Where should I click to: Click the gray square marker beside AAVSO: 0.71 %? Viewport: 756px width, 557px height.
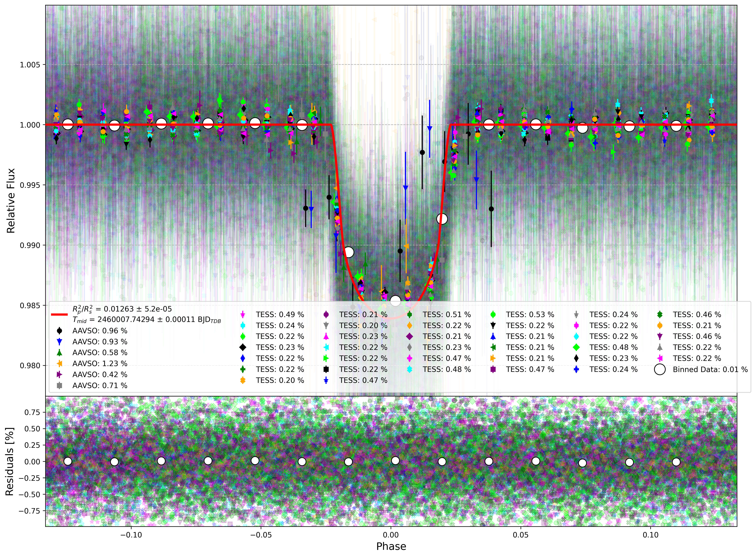point(59,385)
